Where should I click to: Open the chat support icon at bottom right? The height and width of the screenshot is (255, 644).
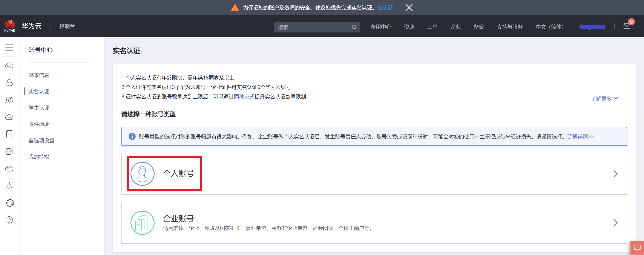(637, 247)
